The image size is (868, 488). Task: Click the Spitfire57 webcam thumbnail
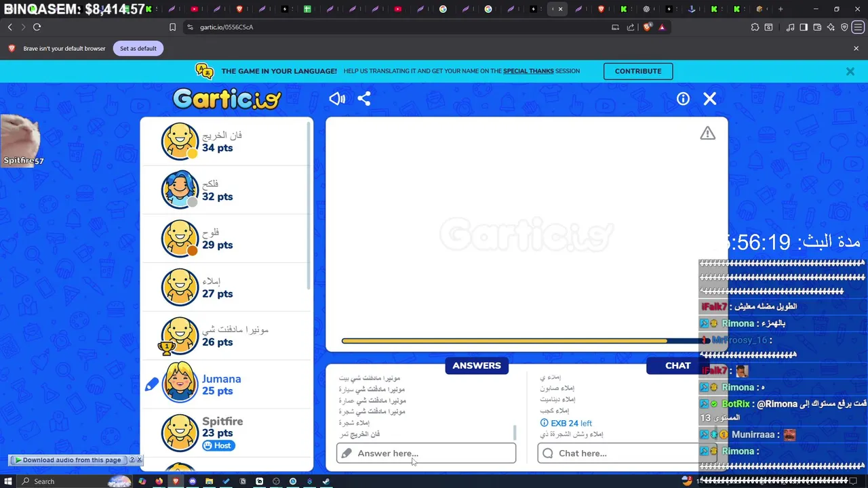(21, 140)
